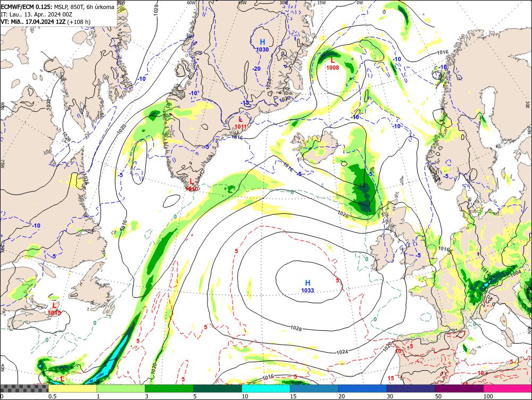Click the "0.5" legend tick label
532x400 pixels.
[x=52, y=396]
